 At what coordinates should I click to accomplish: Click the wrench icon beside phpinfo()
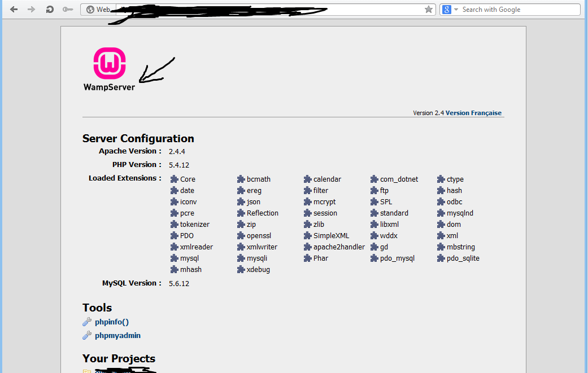point(87,322)
